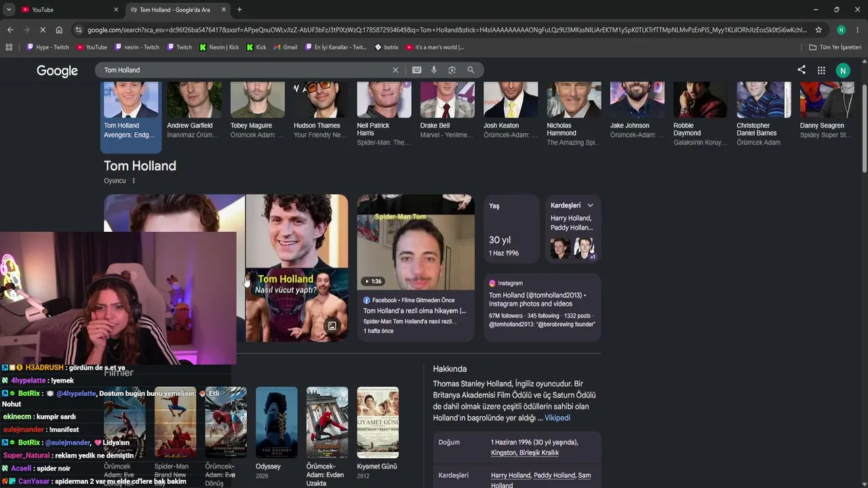Open the Vikipedi link
868x488 pixels.
pos(557,418)
